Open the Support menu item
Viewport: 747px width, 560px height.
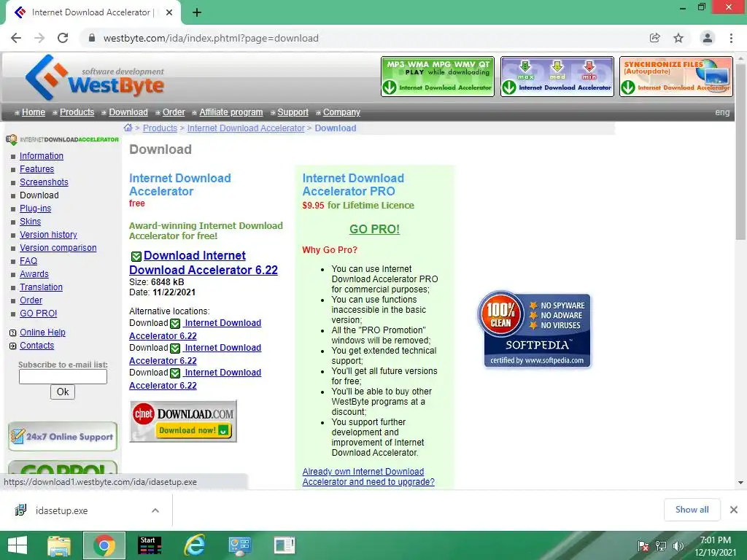293,112
